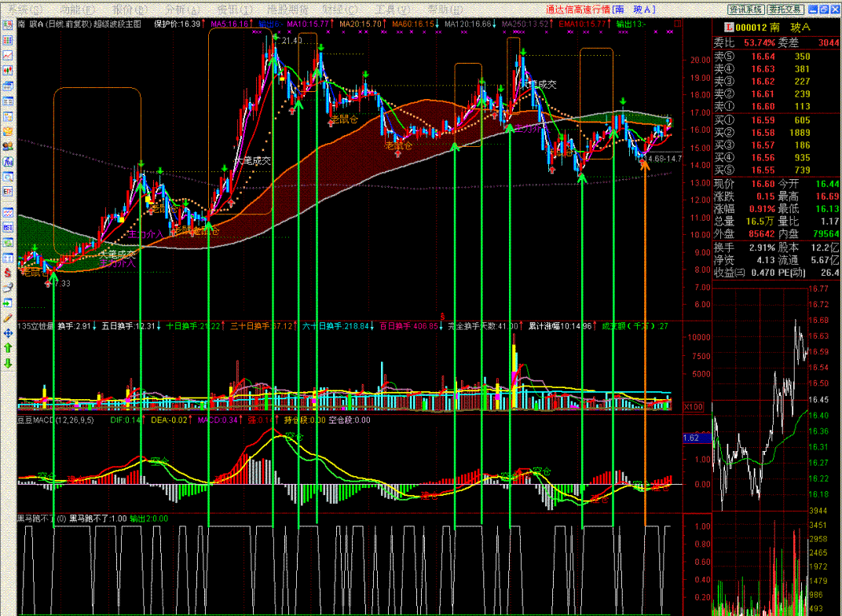Click the two-people users icon in sidebar

coord(8,146)
